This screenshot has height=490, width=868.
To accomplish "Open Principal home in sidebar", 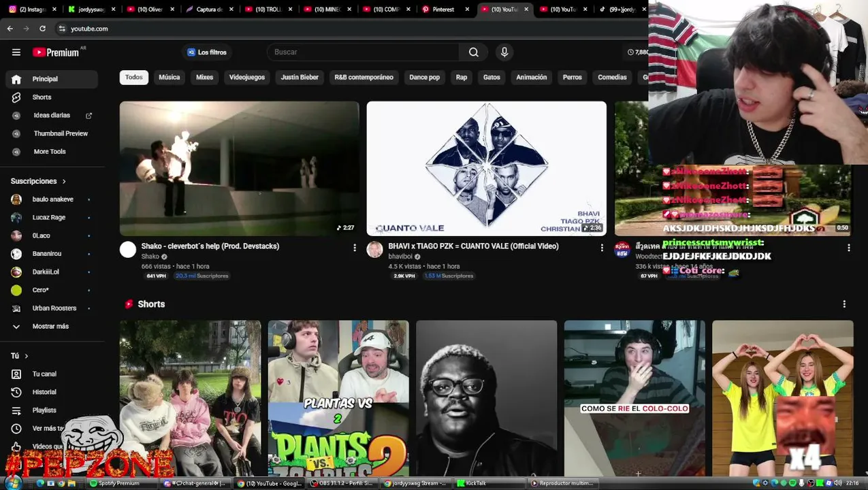I will click(x=52, y=79).
